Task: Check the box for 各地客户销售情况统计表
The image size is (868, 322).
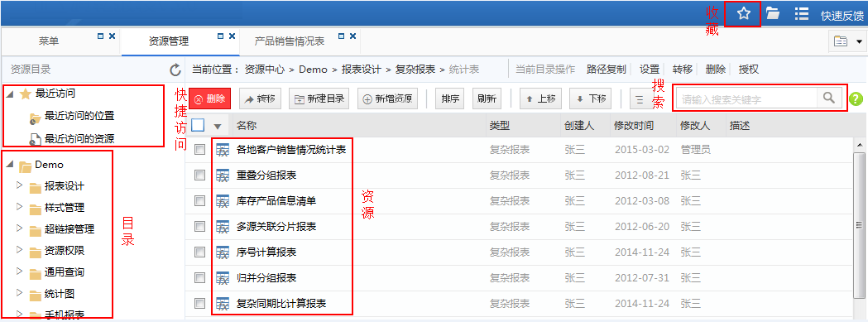Action: (200, 150)
